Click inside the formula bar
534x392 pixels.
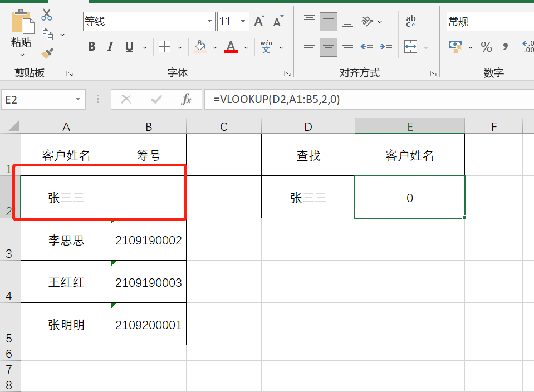click(x=369, y=100)
